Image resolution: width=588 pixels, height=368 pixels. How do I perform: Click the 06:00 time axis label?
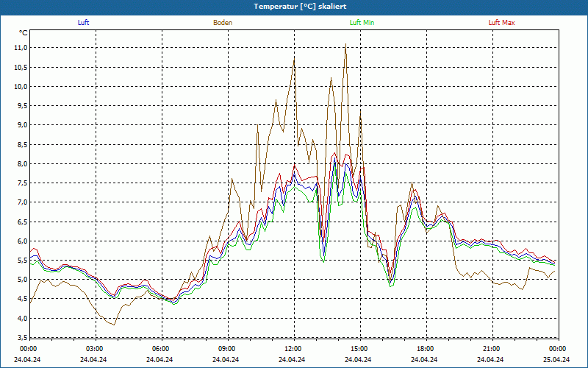coord(160,349)
